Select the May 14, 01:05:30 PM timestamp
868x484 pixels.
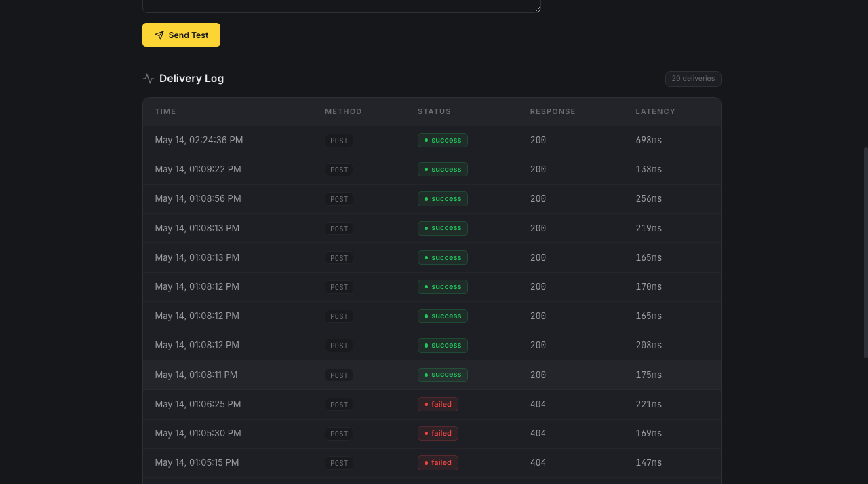click(198, 433)
